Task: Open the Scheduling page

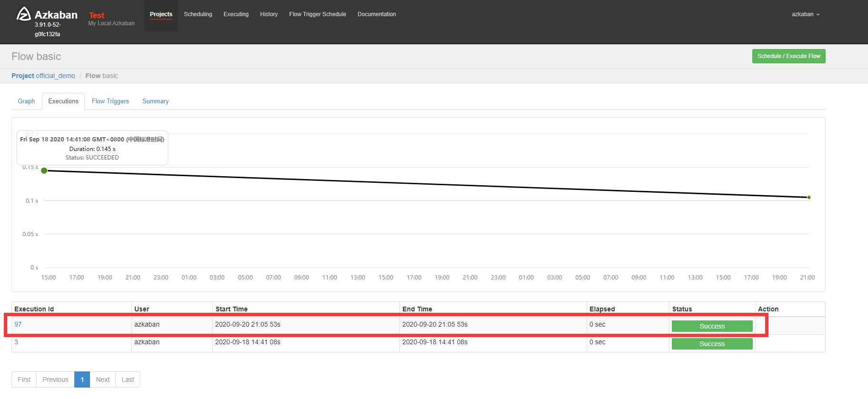Action: [198, 14]
